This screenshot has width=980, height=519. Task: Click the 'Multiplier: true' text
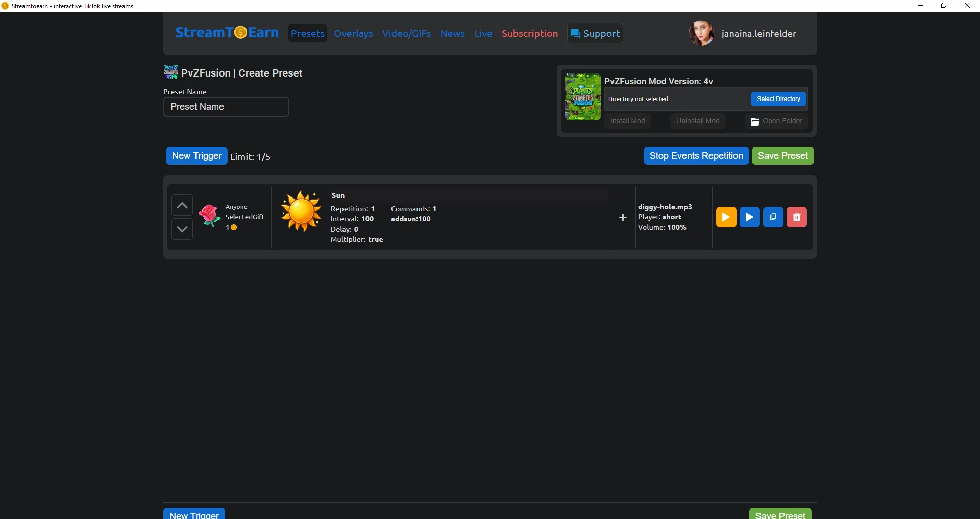357,239
